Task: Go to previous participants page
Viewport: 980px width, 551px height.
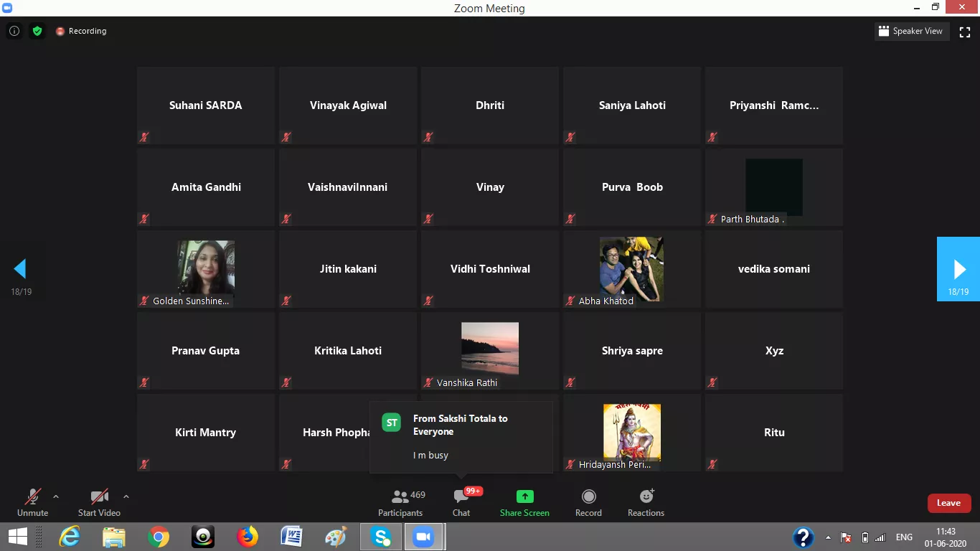Action: (x=20, y=269)
